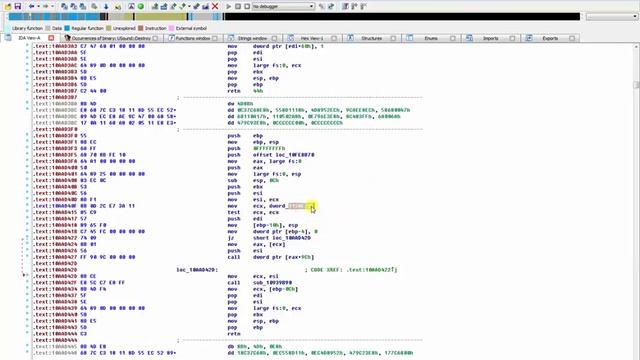Close the Strings window tab

click(x=274, y=38)
